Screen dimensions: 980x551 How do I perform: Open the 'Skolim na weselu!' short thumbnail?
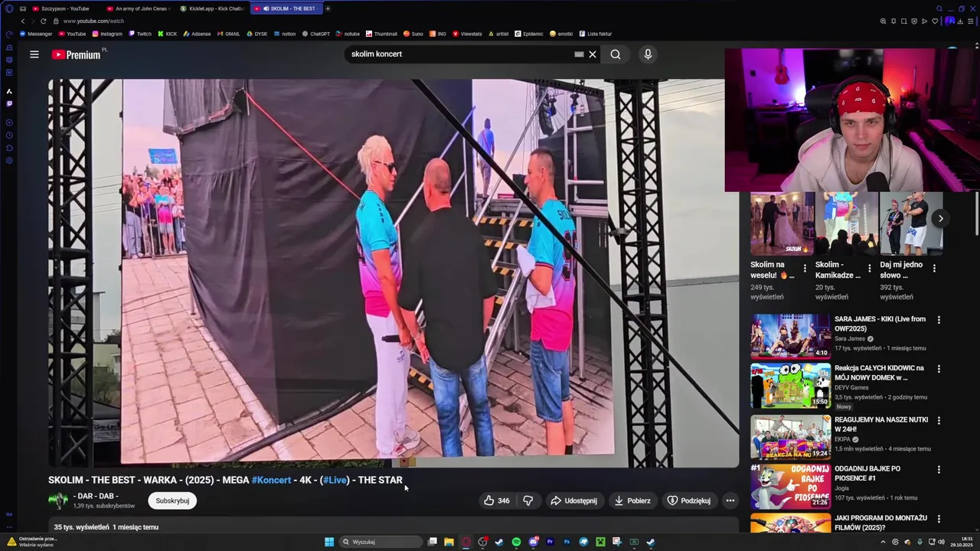tap(782, 223)
